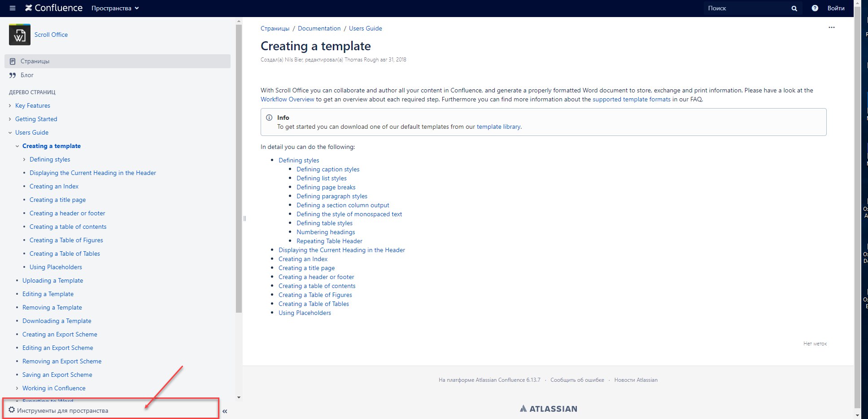Viewport: 868px width, 419px height.
Task: Select Saving an Export Scheme in tree
Action: click(57, 375)
